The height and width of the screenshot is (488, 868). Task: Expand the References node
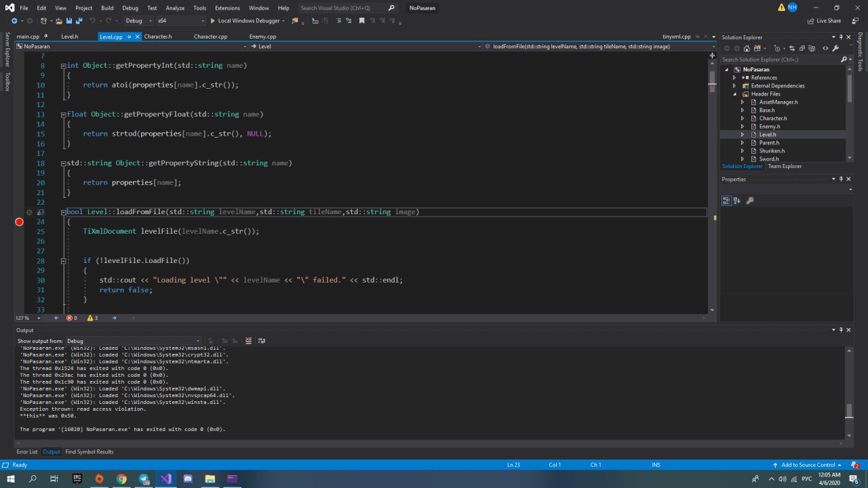(734, 78)
